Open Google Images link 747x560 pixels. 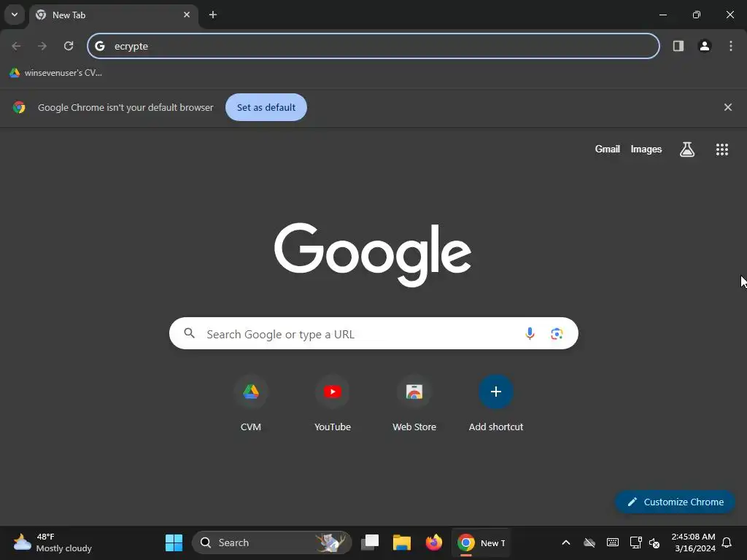click(x=646, y=149)
